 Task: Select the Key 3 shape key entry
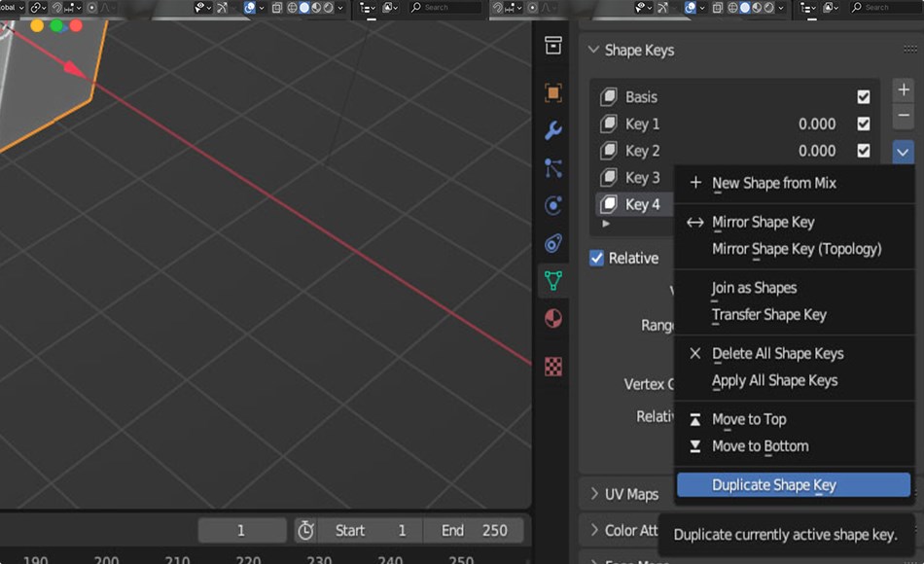click(x=642, y=177)
